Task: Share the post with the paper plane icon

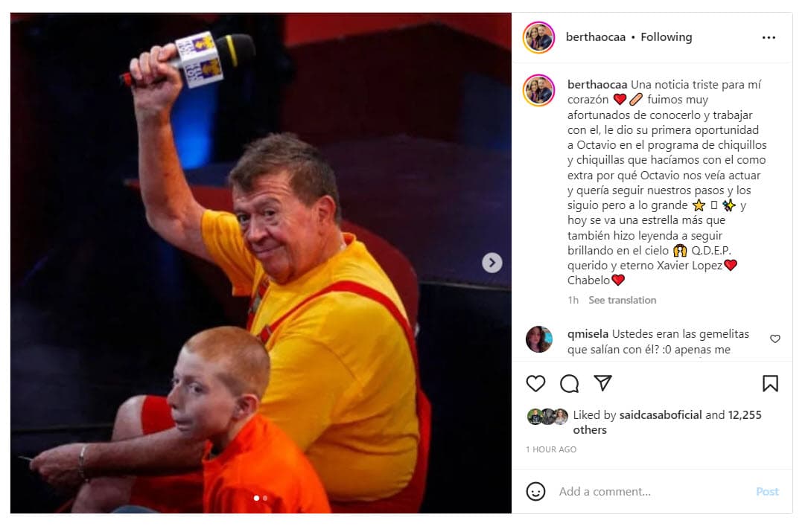Action: (603, 383)
